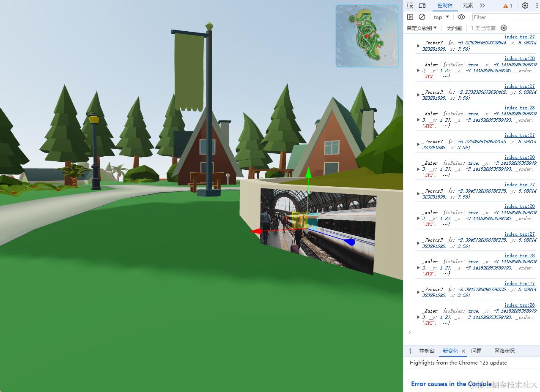Create a live expression with the eye icon
540x392 pixels.
(x=461, y=17)
